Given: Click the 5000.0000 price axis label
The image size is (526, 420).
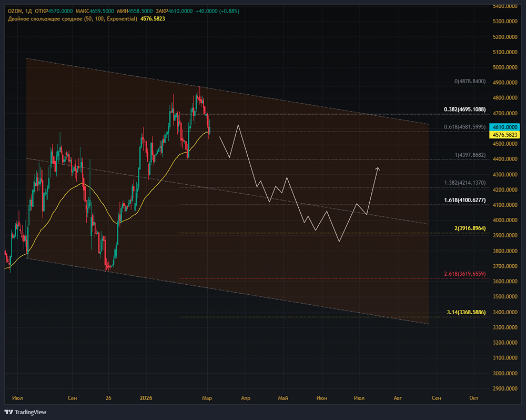Looking at the screenshot, I should (x=505, y=67).
